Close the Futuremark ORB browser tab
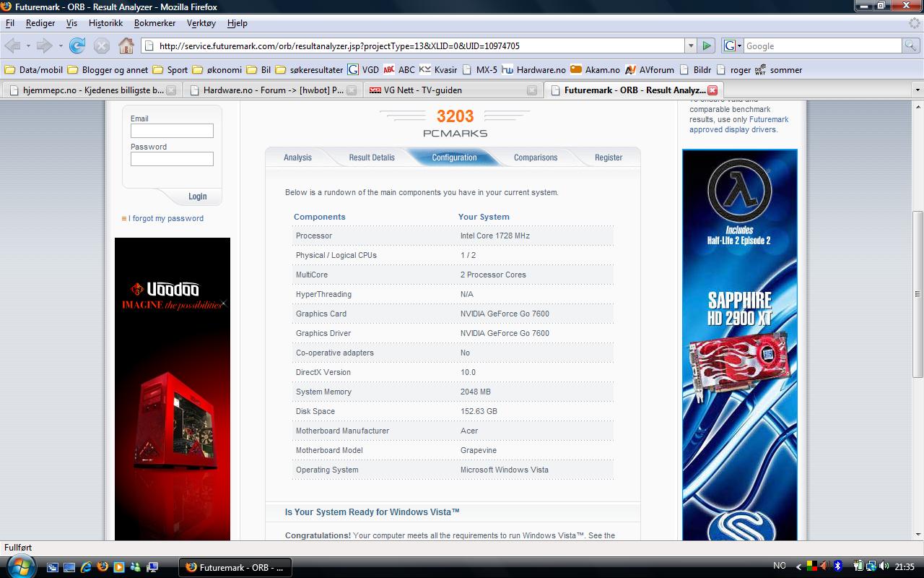Image resolution: width=924 pixels, height=578 pixels. tap(712, 90)
